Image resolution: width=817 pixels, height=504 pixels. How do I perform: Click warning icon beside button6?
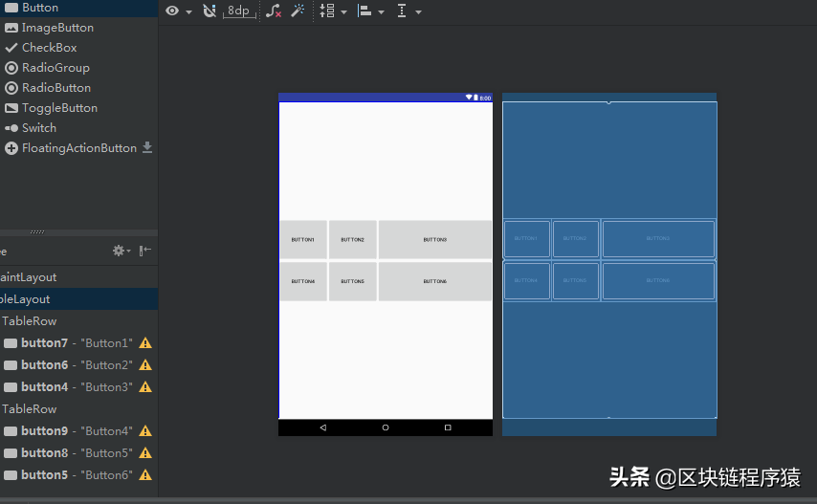[x=145, y=365]
